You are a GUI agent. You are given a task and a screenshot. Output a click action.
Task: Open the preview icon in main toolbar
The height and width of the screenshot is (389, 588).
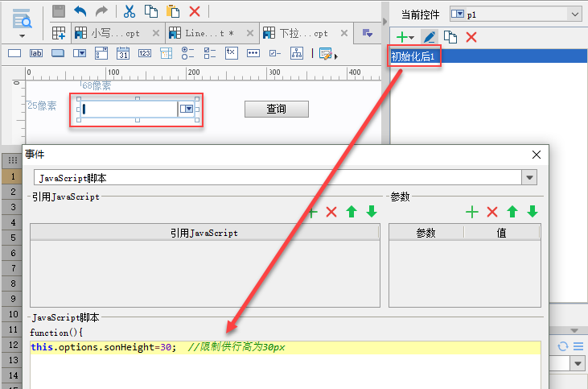[x=23, y=19]
